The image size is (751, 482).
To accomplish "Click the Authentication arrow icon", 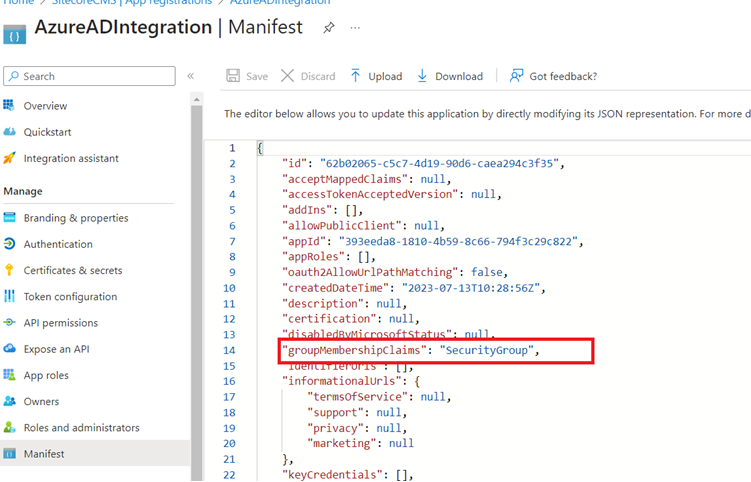I will [9, 244].
